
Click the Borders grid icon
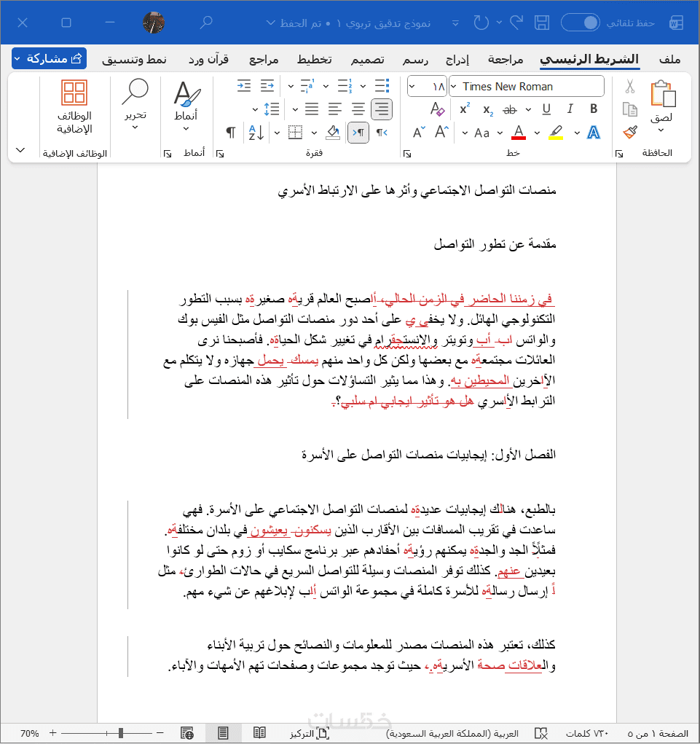(x=295, y=133)
